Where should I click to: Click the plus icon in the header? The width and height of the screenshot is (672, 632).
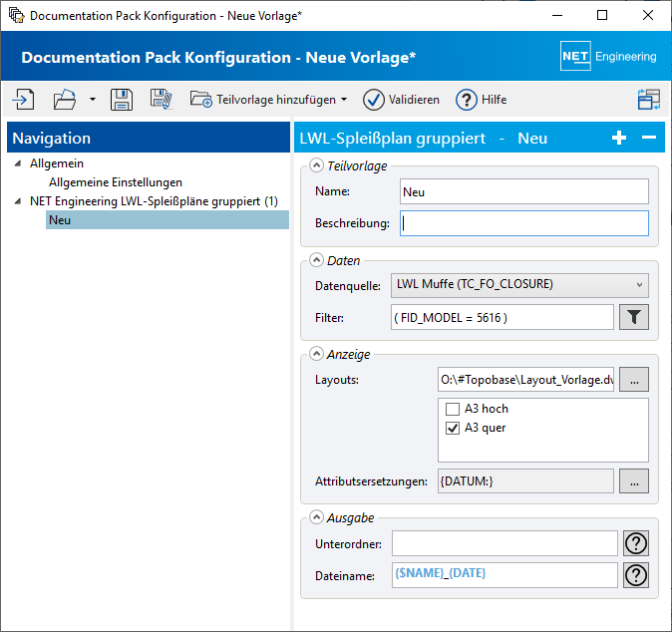click(619, 139)
